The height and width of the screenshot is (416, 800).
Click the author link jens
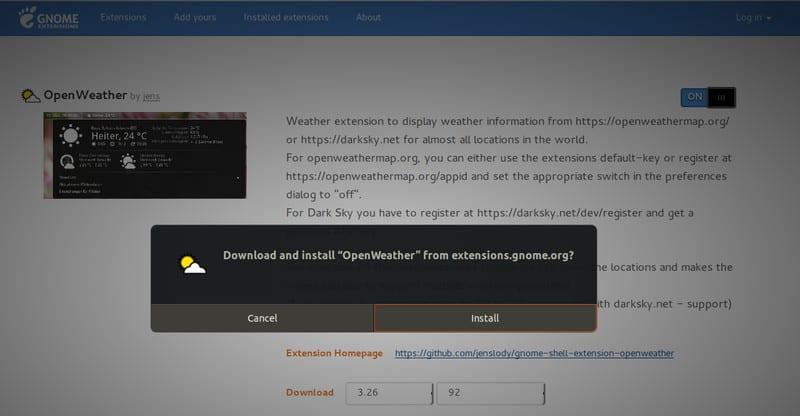point(151,96)
